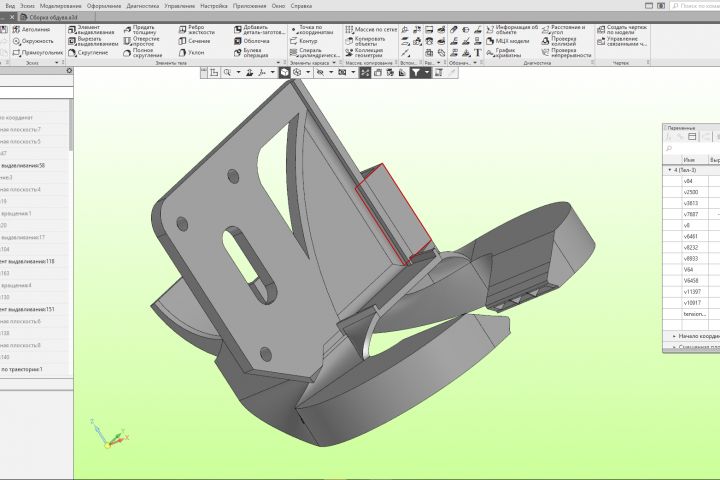Image resolution: width=720 pixels, height=480 pixels.
Task: Select variable v7887 row
Action: click(692, 215)
